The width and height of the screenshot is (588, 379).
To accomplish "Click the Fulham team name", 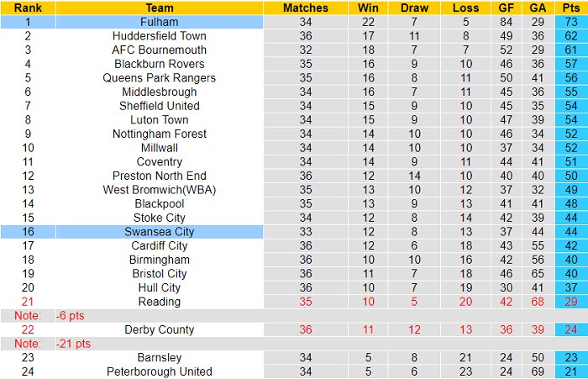I will tap(159, 22).
